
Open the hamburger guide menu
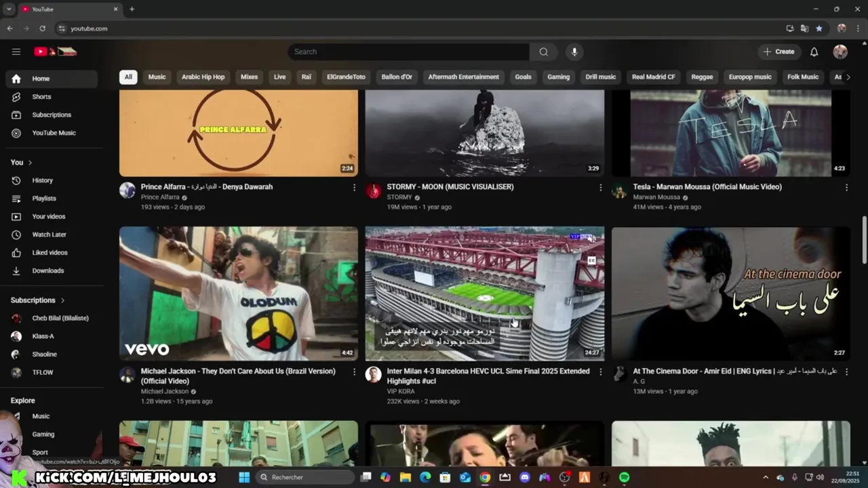tap(16, 52)
